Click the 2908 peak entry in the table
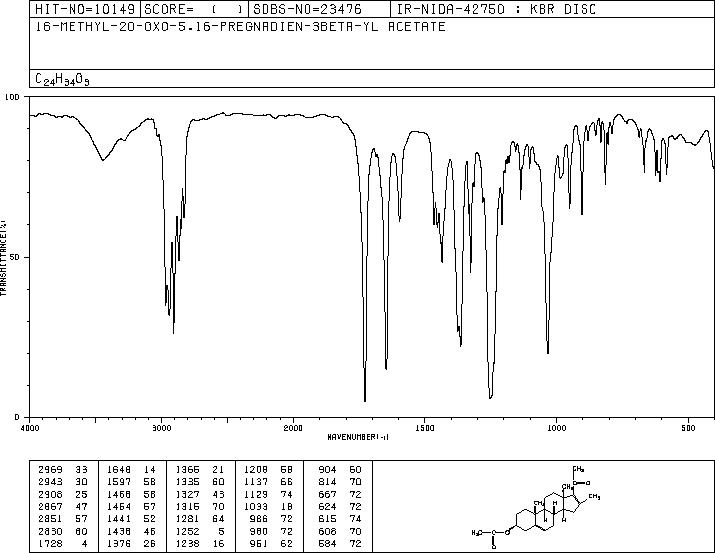 pyautogui.click(x=63, y=494)
